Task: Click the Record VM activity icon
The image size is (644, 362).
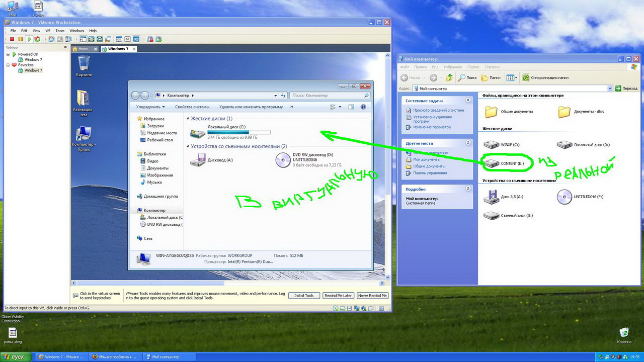Action: coord(150,39)
